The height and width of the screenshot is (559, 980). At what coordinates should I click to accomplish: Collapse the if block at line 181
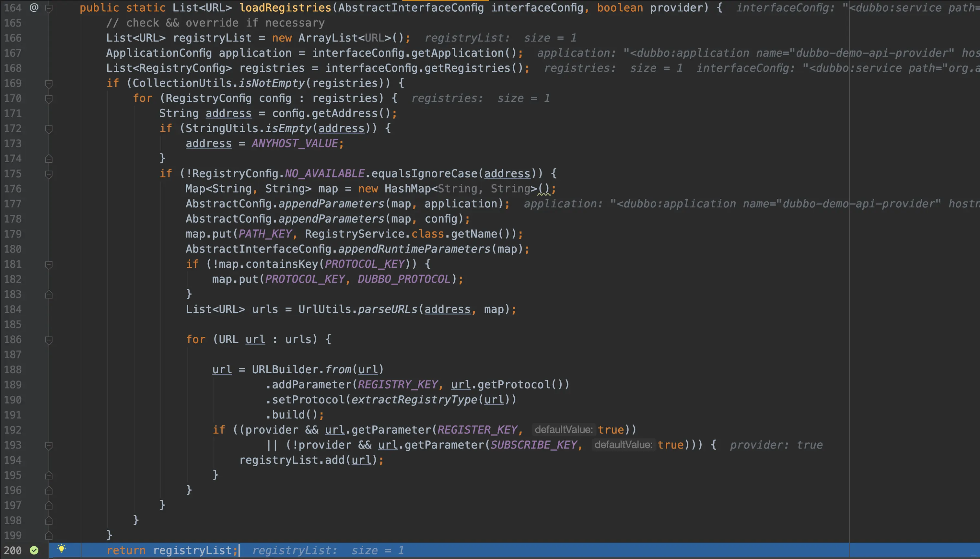(x=49, y=264)
